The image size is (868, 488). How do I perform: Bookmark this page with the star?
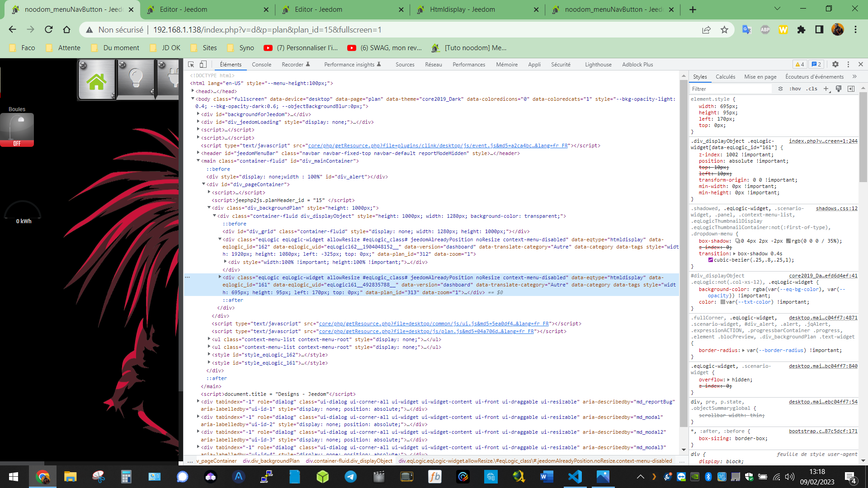click(x=724, y=29)
